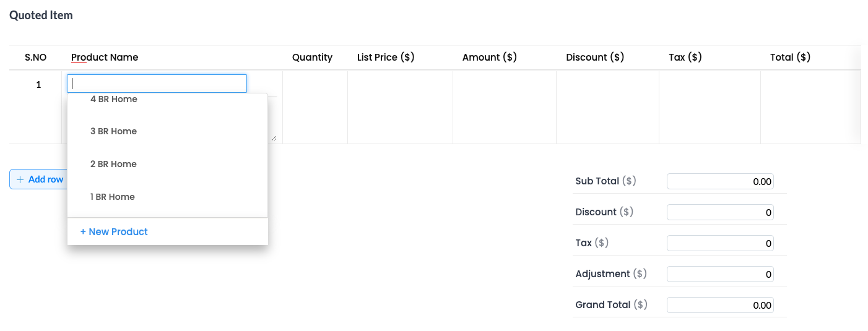
Task: Click the Grand Total field
Action: [720, 306]
